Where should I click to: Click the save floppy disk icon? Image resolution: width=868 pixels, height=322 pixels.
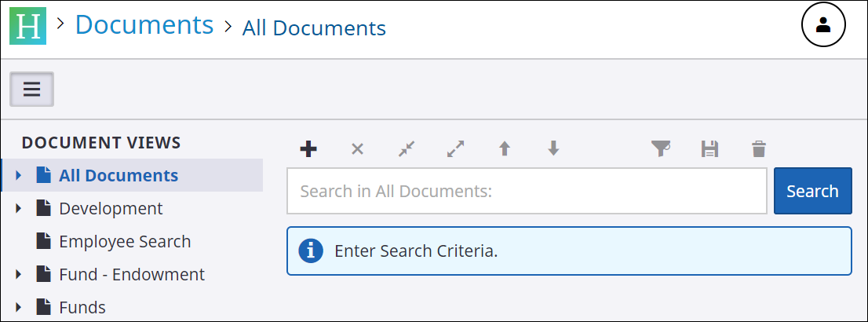[x=709, y=148]
